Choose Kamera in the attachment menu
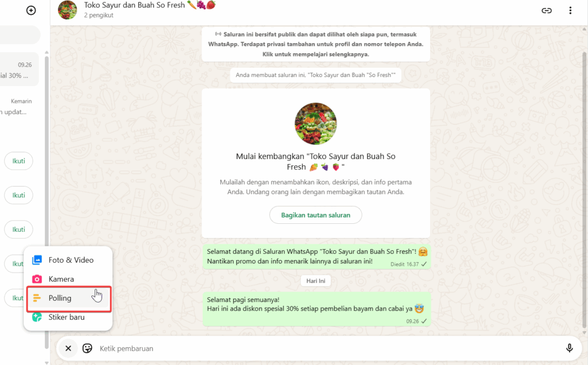Screen dimensions: 588x365 click(68, 279)
